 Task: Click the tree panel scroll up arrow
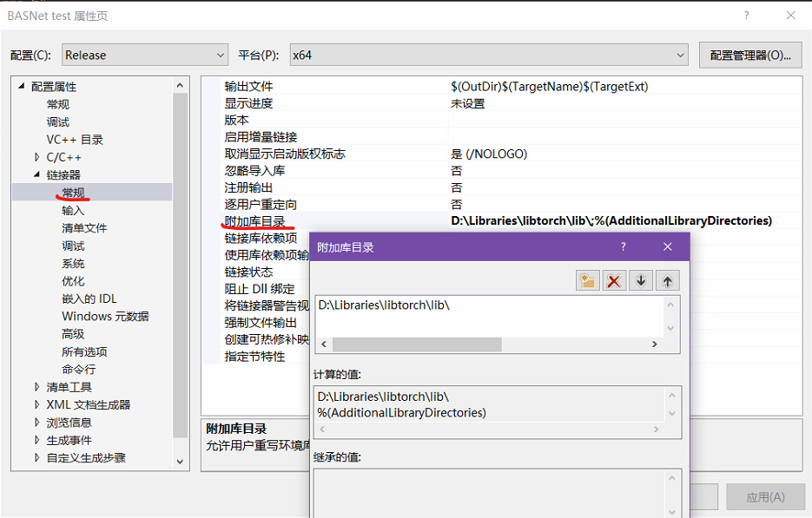pos(180,85)
